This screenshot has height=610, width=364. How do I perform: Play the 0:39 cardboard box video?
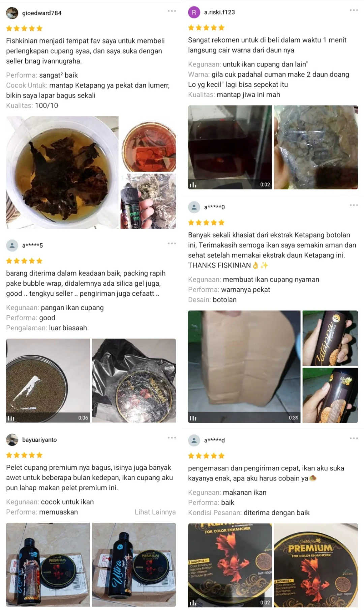coord(244,367)
